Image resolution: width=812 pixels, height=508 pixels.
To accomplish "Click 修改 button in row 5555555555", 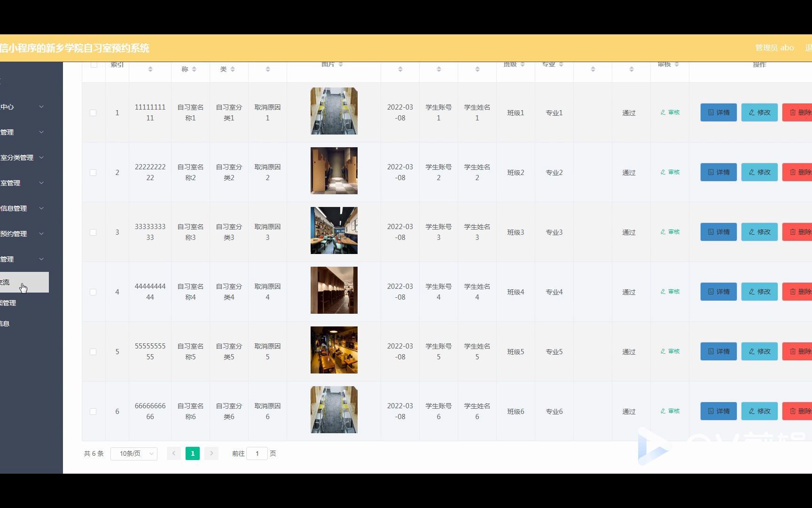I will tap(759, 351).
